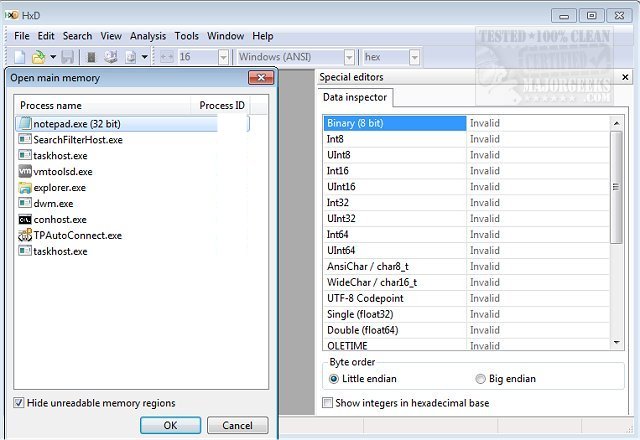The height and width of the screenshot is (440, 640).
Task: Select the UTF-8 Codepoint row
Action: pyautogui.click(x=466, y=298)
